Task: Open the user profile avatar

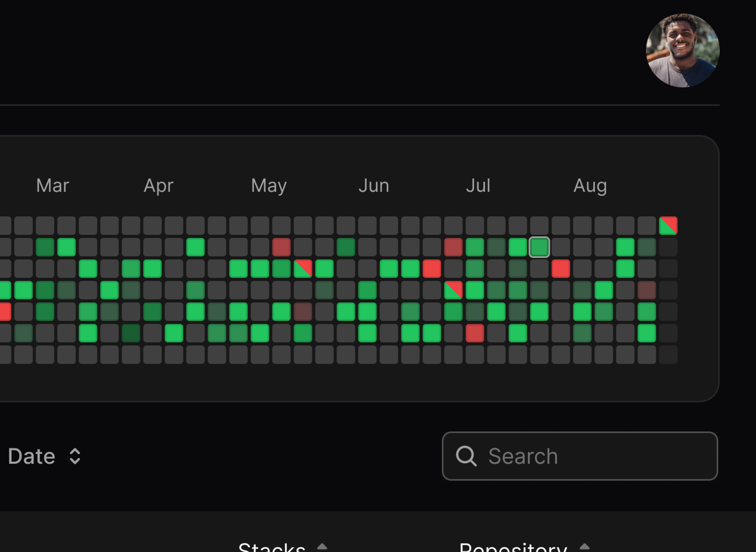Action: click(683, 51)
